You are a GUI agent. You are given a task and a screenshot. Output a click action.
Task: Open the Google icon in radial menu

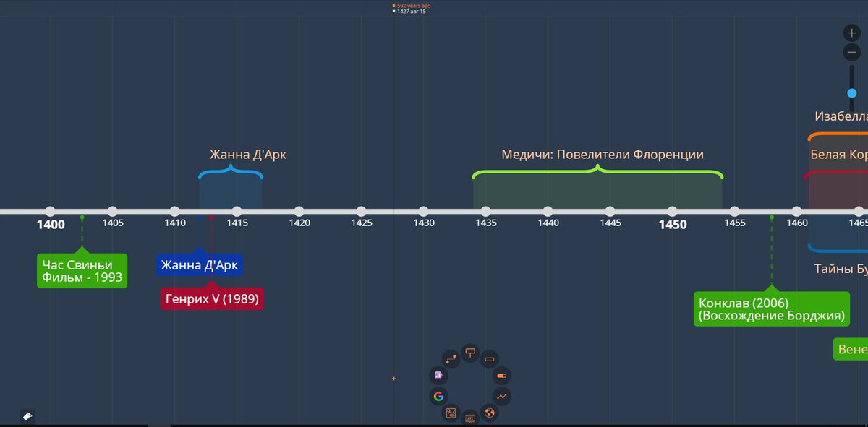tap(438, 396)
